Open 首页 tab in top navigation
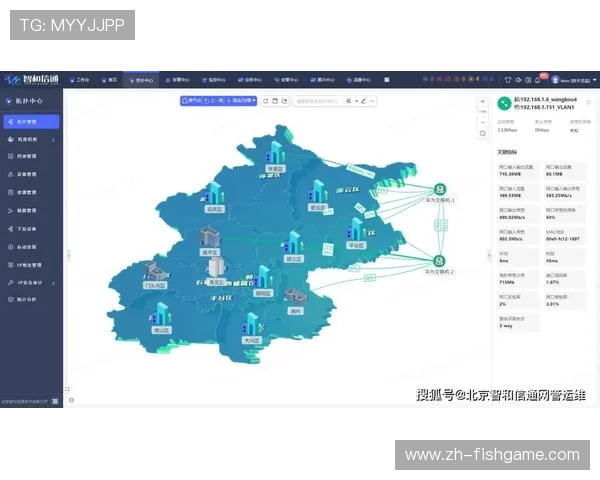The height and width of the screenshot is (480, 600). pos(109,80)
